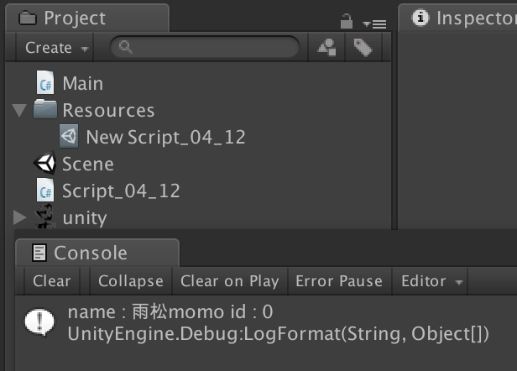Click the Clear button in Console
This screenshot has height=371, width=517.
pos(52,281)
